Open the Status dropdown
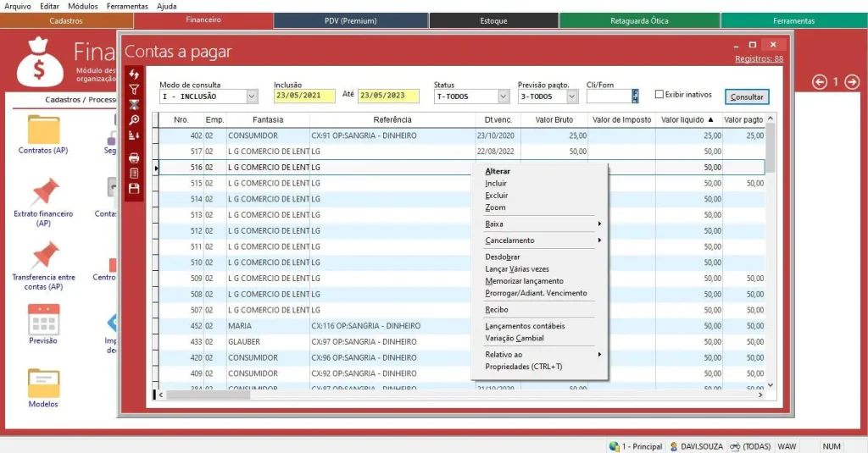 (x=503, y=97)
